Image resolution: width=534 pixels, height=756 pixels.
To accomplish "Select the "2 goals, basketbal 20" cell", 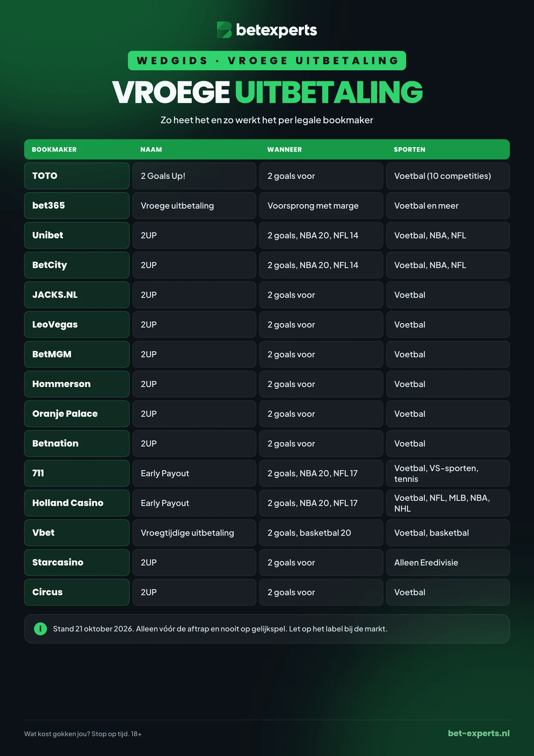I will (321, 533).
